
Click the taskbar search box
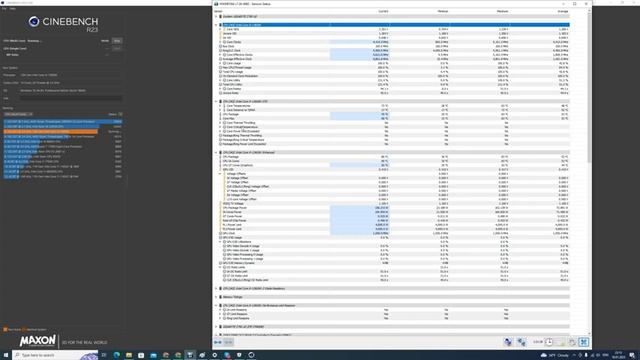click(56, 355)
